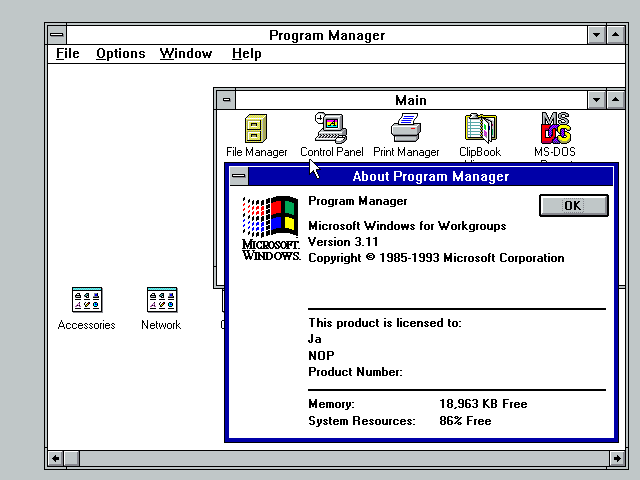Maximize the Main group window
This screenshot has width=640, height=480.
click(x=616, y=100)
